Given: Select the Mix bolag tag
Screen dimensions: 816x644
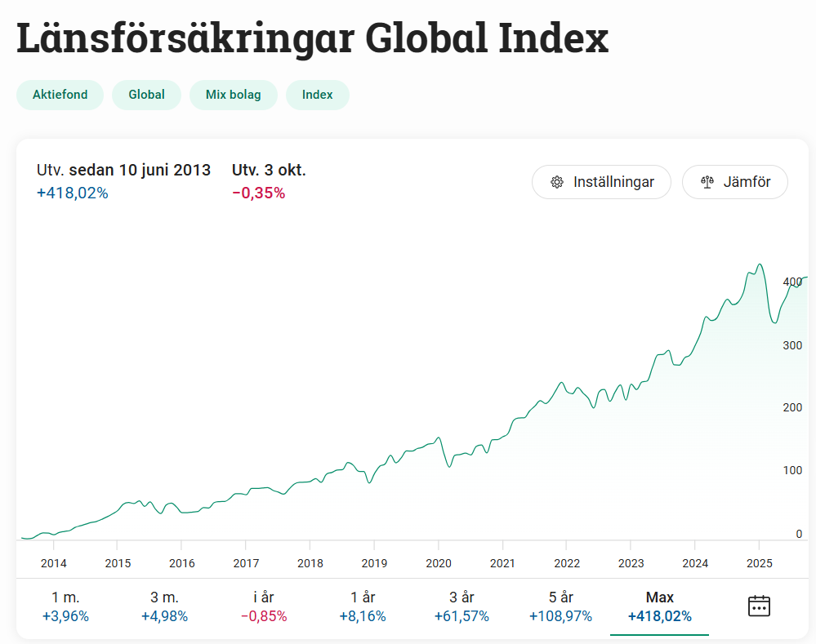Looking at the screenshot, I should coord(234,95).
